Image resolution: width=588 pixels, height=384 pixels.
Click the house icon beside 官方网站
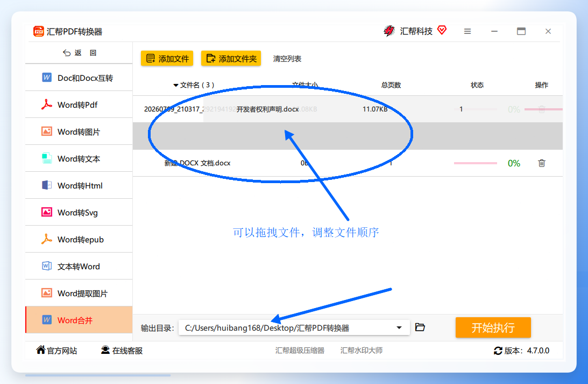click(x=40, y=350)
